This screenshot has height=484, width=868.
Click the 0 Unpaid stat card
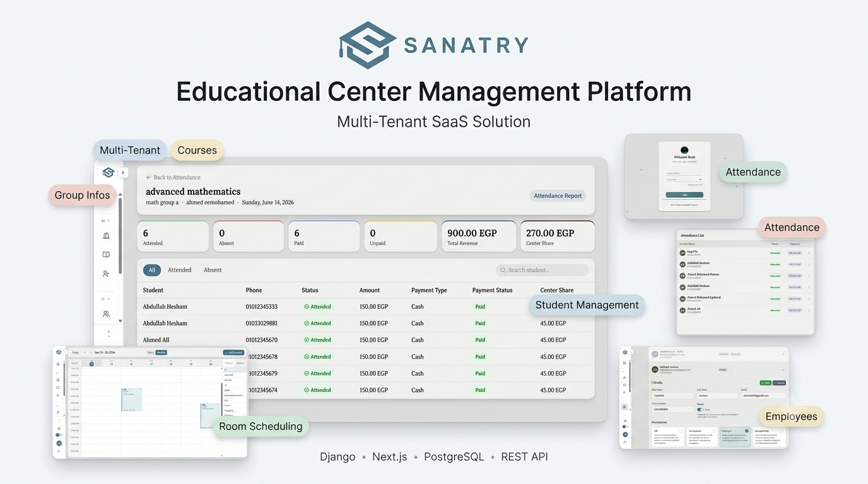click(401, 236)
